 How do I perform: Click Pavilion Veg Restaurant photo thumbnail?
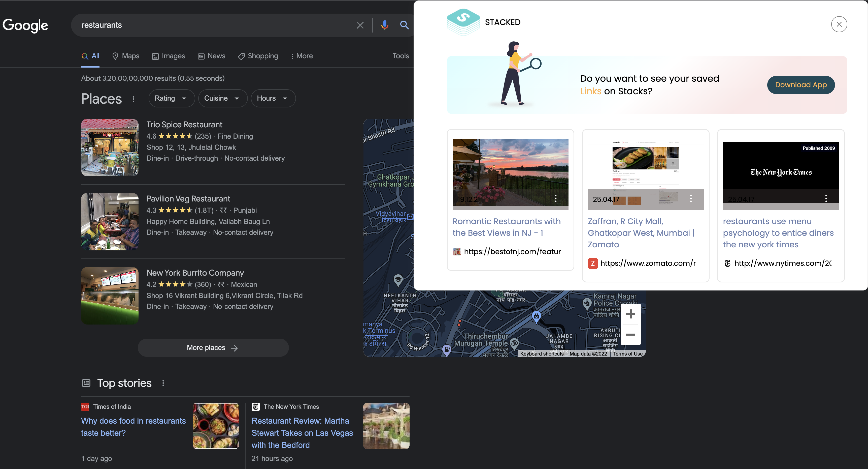pos(110,222)
